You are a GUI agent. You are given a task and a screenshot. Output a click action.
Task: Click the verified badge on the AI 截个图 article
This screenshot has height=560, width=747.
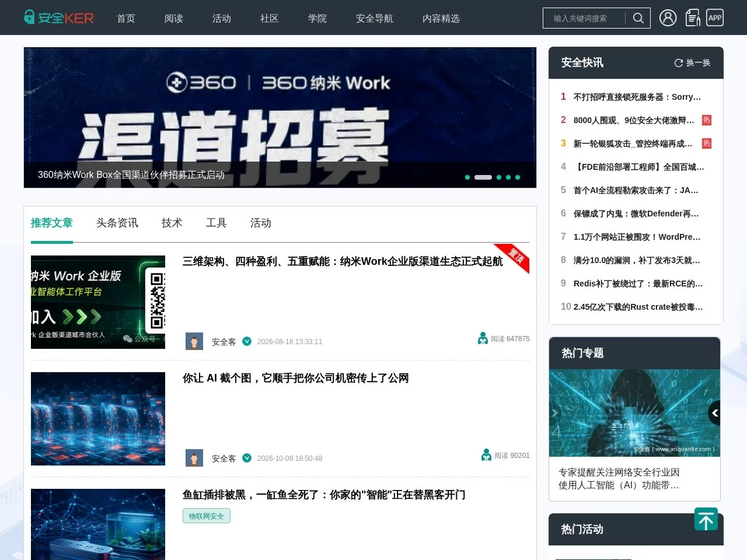[x=247, y=458]
